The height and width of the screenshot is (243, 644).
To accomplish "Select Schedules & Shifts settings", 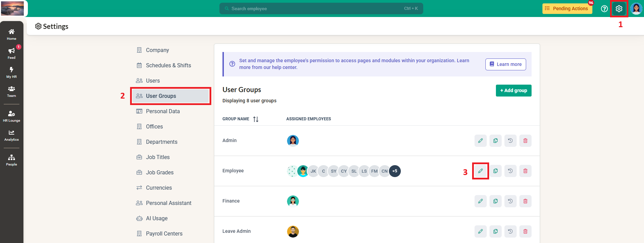I will click(x=168, y=65).
